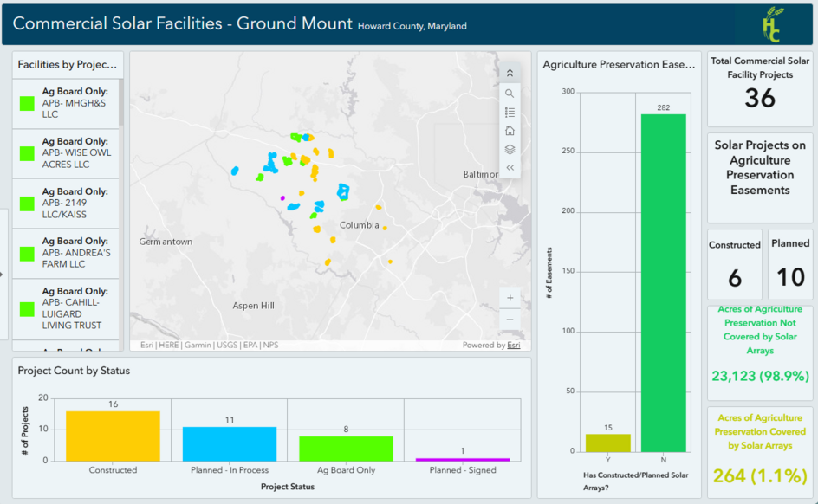This screenshot has width=818, height=504.
Task: Click the Howard County logo icon
Action: [x=773, y=24]
